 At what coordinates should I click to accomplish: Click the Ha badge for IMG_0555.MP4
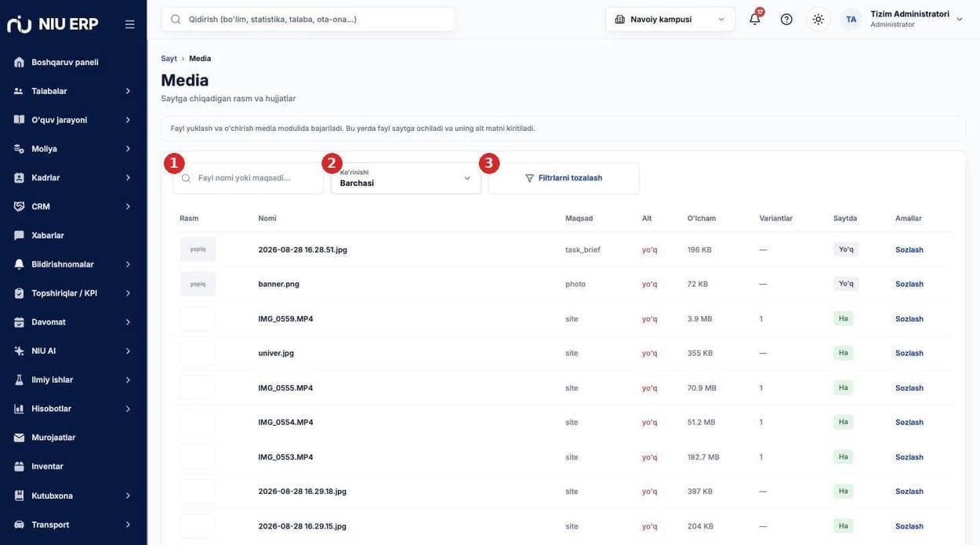pyautogui.click(x=843, y=387)
